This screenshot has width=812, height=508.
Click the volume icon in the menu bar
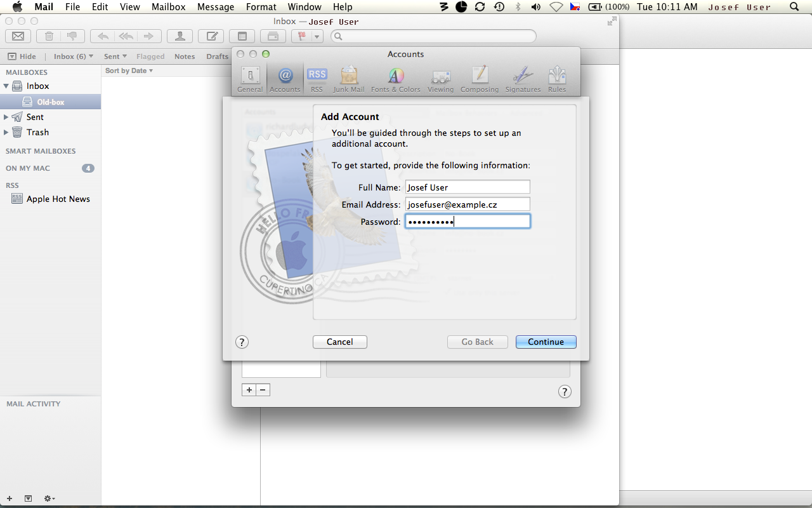tap(536, 7)
